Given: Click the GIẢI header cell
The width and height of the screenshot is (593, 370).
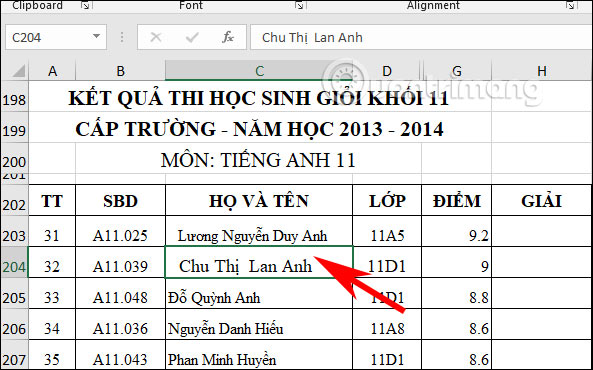Looking at the screenshot, I should 542,201.
